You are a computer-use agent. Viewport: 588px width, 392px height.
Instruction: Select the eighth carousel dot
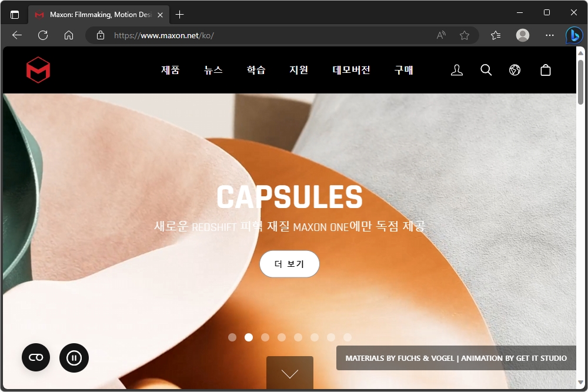(348, 337)
